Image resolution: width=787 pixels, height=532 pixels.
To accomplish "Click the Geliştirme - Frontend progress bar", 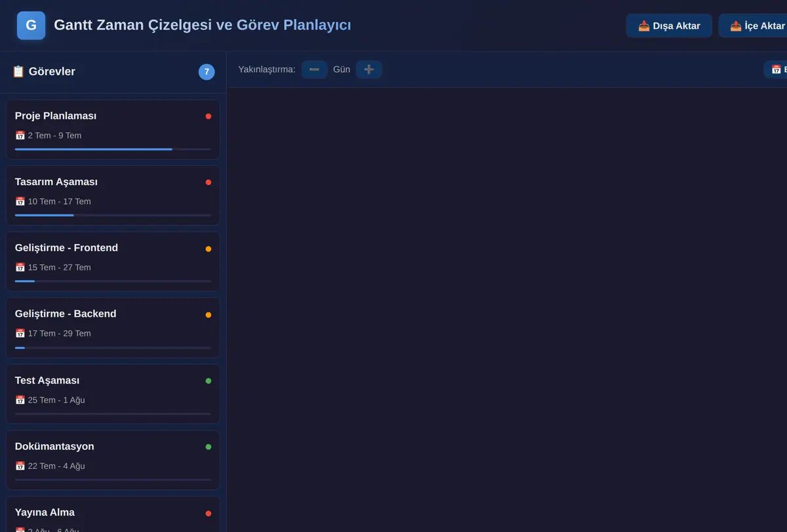I will (113, 281).
